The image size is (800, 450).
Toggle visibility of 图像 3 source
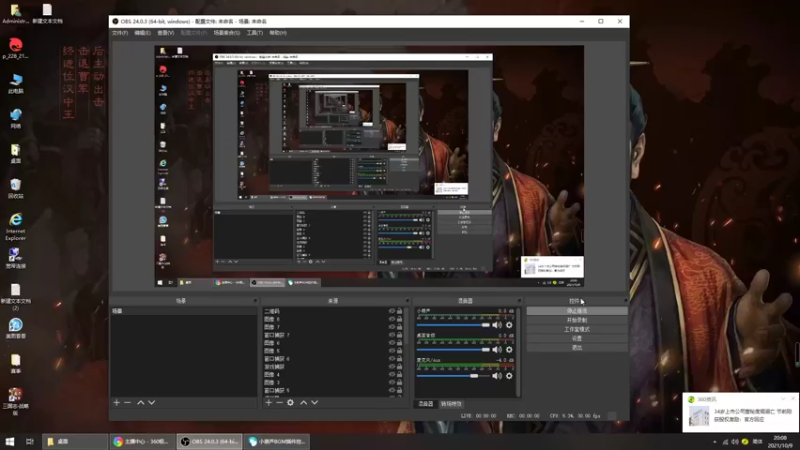391,382
